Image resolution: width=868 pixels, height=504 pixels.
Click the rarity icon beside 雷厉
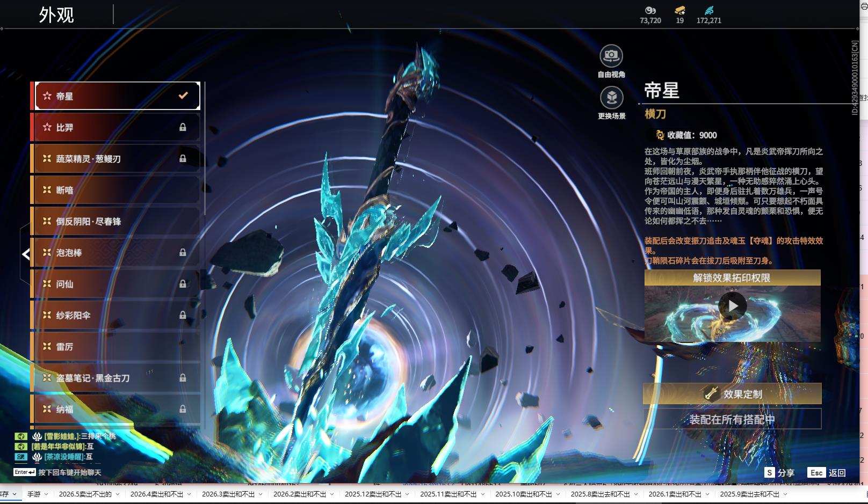tap(47, 347)
